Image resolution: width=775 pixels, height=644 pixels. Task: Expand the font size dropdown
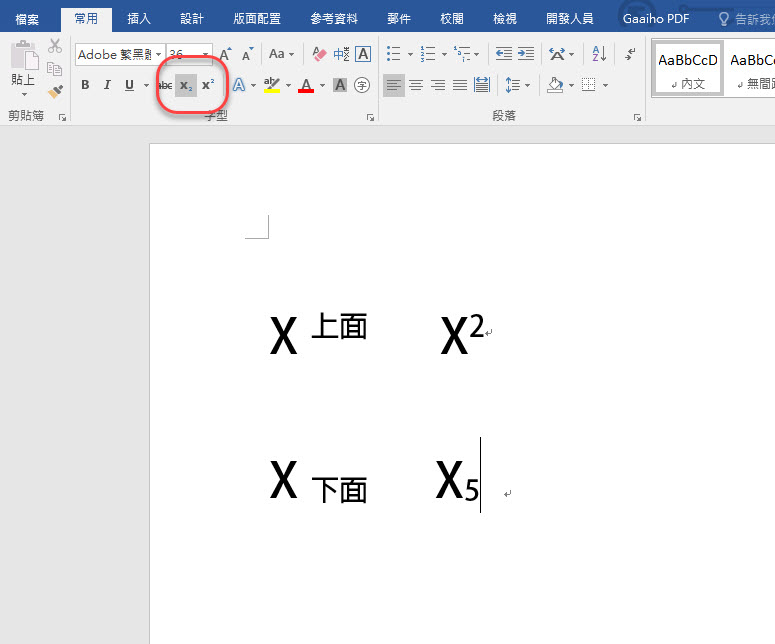(x=206, y=55)
